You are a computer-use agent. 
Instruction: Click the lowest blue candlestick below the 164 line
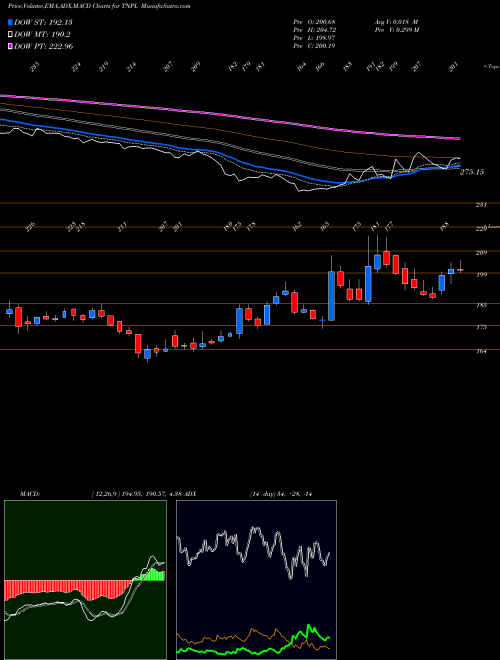[147, 354]
